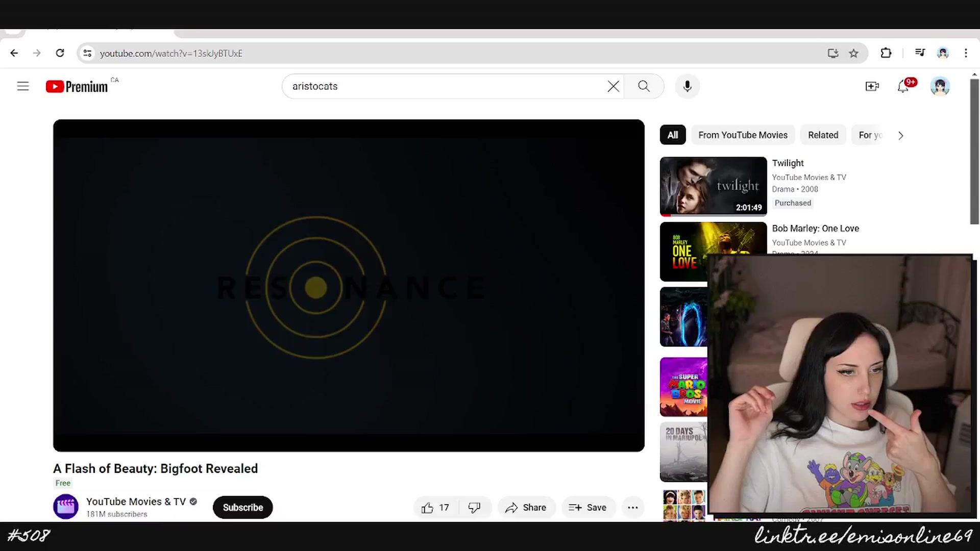Open the media controls icon in browser toolbar
The image size is (980, 551).
coord(920,53)
